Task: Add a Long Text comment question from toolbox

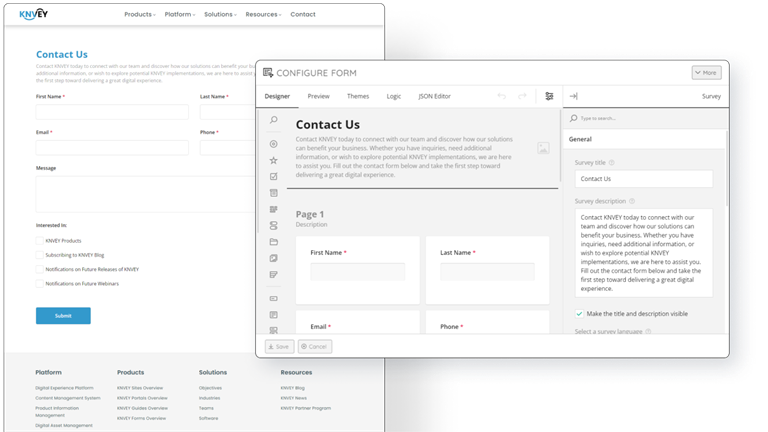Action: [x=274, y=315]
